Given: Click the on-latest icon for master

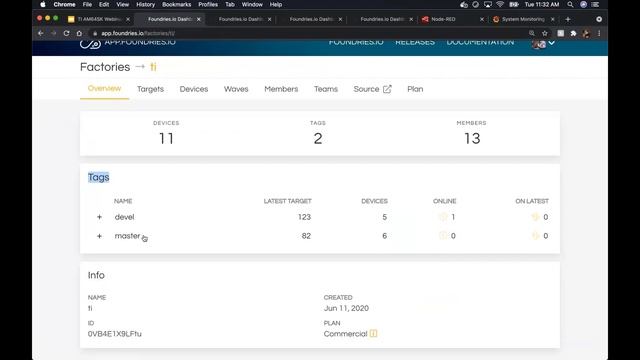Looking at the screenshot, I should click(x=535, y=236).
